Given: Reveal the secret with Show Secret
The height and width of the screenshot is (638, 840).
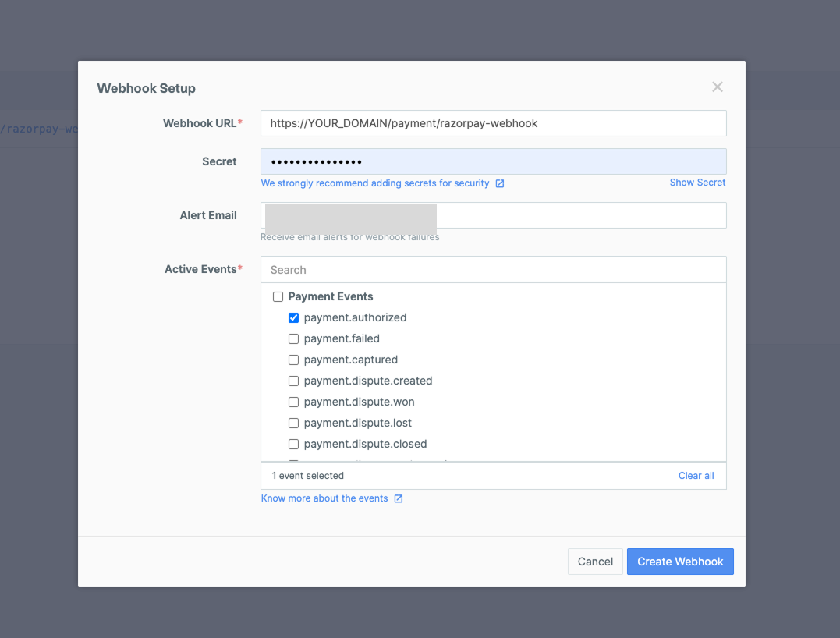Looking at the screenshot, I should [x=697, y=183].
